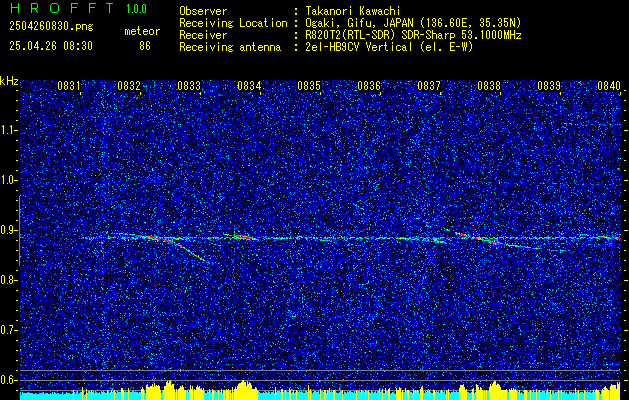Click the red echo burst near 0834
This screenshot has width=629, height=400.
point(245,237)
